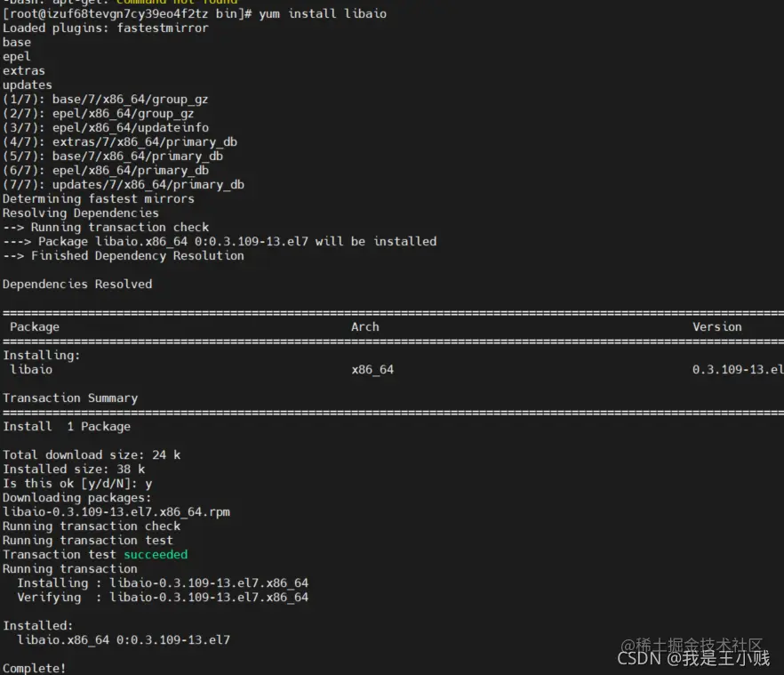The height and width of the screenshot is (675, 784).
Task: Select line '(1/7): base/7/x86_64/group_gz'
Action: (x=105, y=100)
